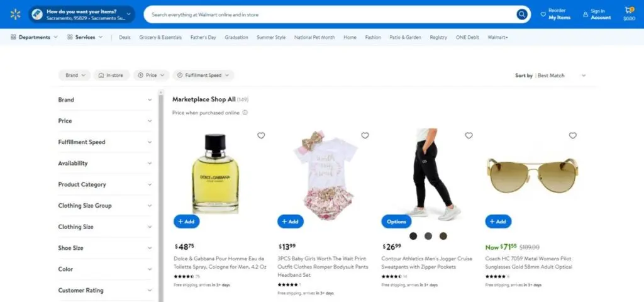The height and width of the screenshot is (302, 644).
Task: Open the shopping cart icon
Action: click(629, 10)
